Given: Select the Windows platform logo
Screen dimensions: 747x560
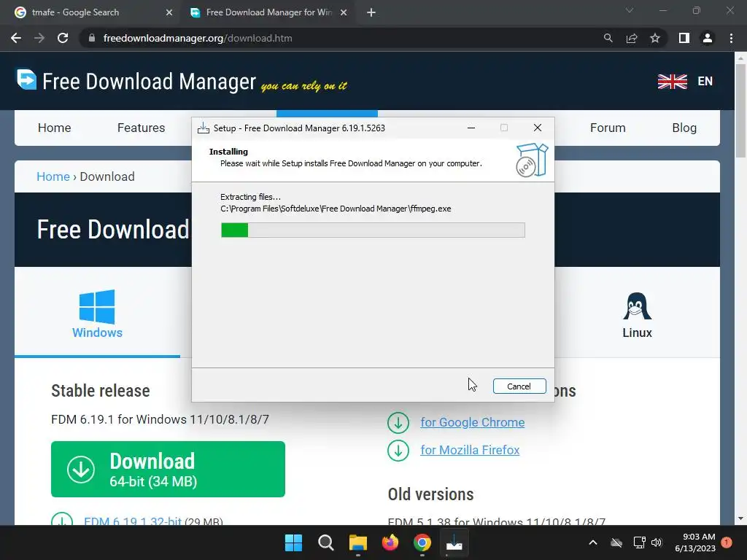Looking at the screenshot, I should (97, 307).
